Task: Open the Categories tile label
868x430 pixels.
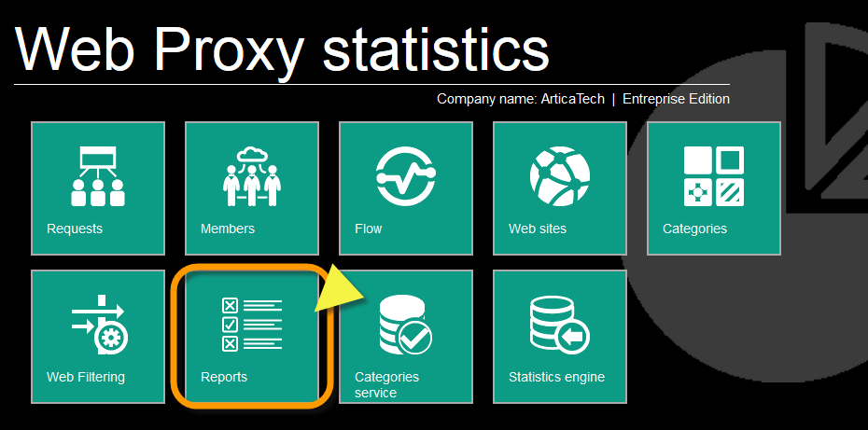Action: (694, 229)
